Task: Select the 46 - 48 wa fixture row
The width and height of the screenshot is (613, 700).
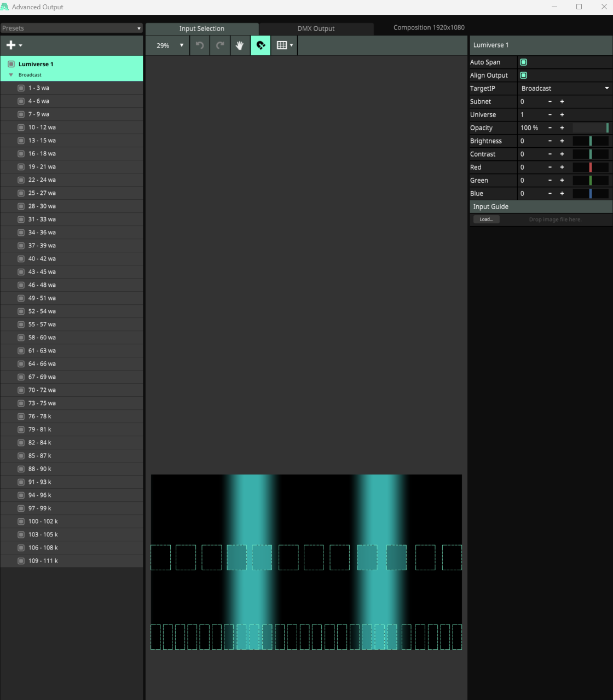Action: coord(72,285)
